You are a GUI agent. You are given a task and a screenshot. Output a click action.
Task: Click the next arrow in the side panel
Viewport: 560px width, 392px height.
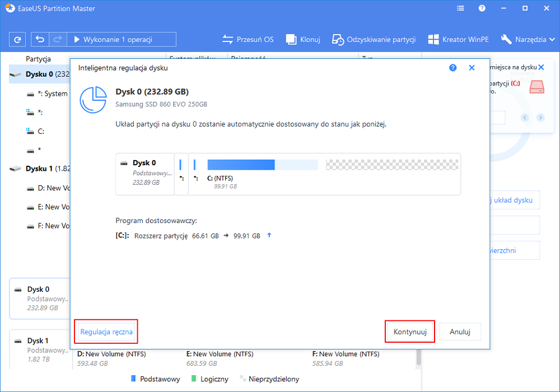[540, 117]
